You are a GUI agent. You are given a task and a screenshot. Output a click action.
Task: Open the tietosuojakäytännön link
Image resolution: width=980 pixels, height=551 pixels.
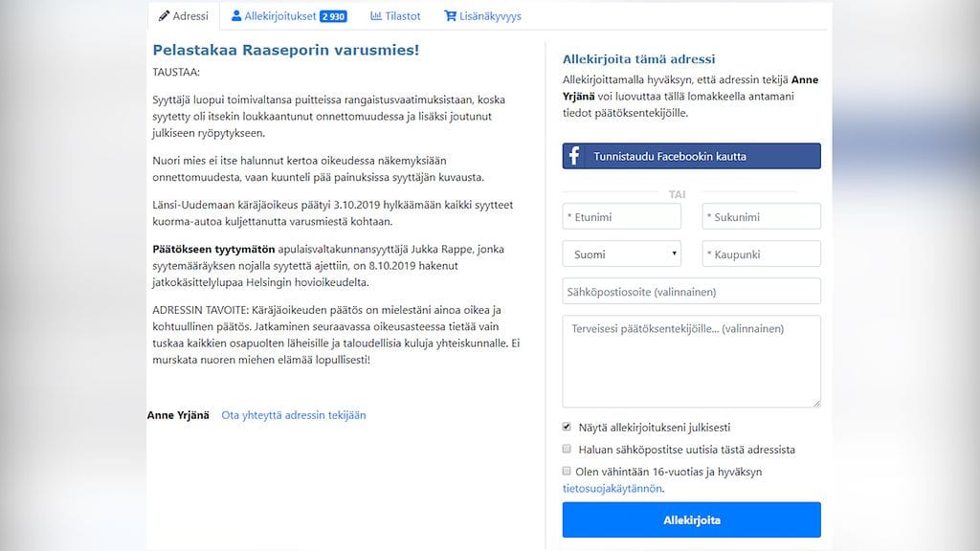coord(612,488)
